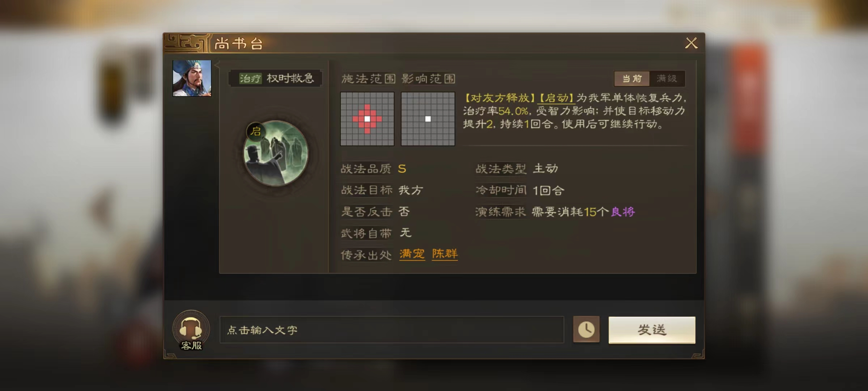The image size is (868, 391).
Task: Switch to 满级 max level view
Action: (667, 79)
